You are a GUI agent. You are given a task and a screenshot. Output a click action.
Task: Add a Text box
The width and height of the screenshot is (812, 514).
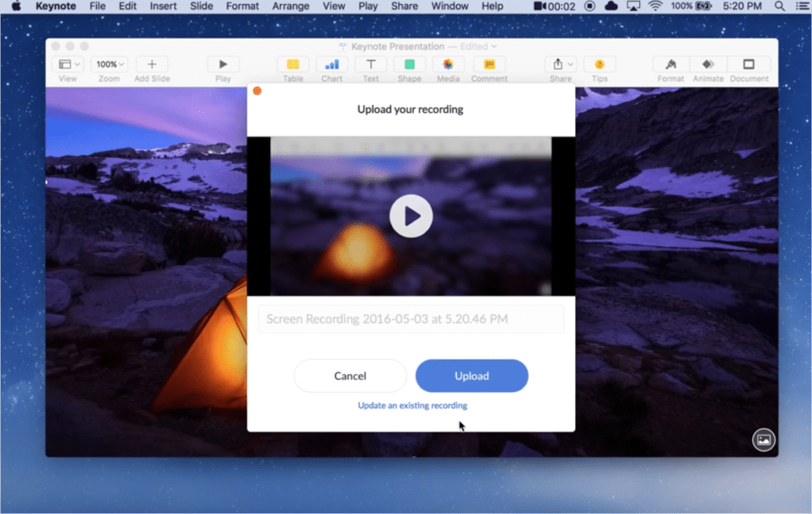pyautogui.click(x=370, y=65)
